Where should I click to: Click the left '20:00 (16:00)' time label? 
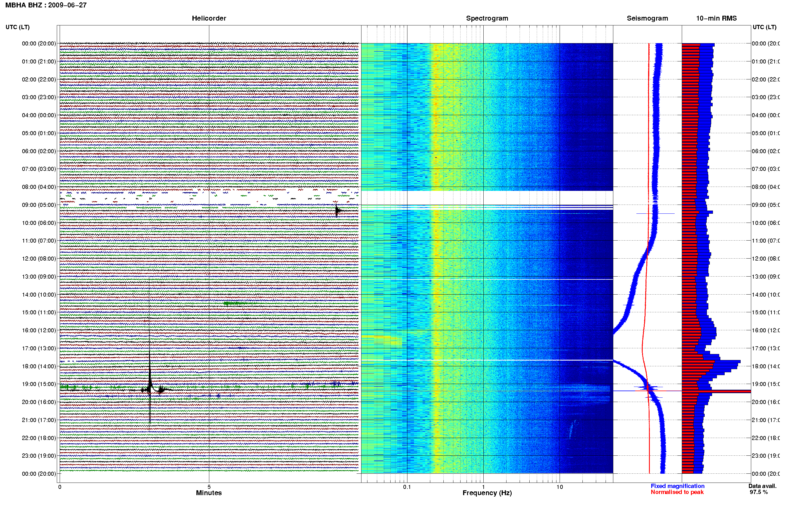(39, 402)
